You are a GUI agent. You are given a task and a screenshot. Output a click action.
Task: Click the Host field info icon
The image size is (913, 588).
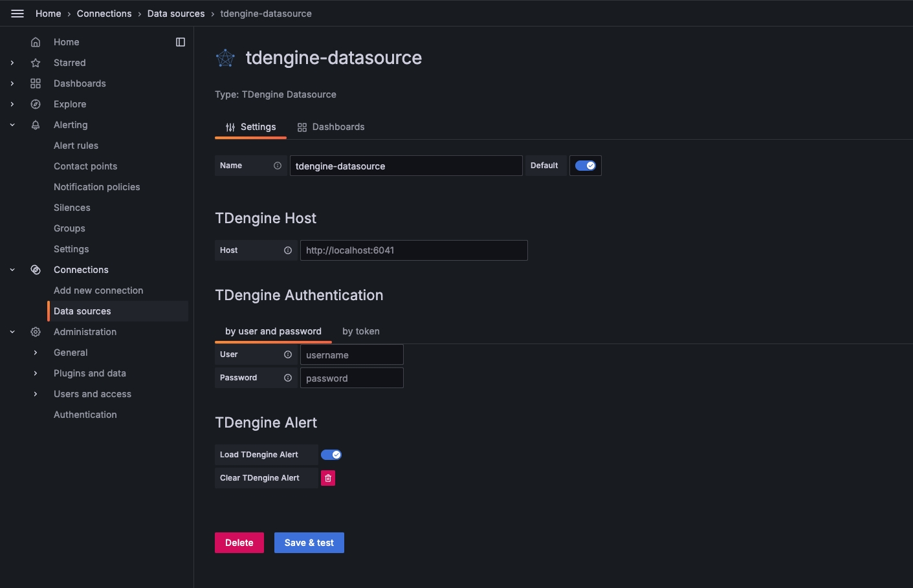click(288, 250)
